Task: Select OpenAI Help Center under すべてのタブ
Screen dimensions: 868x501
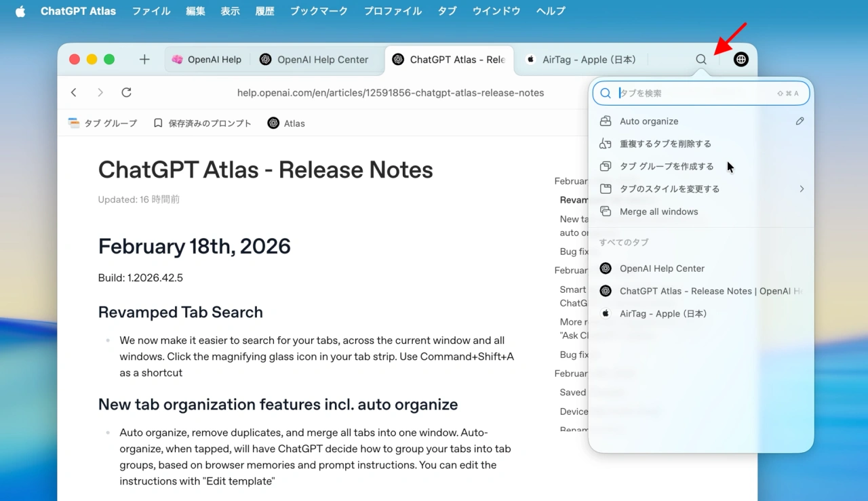Action: click(661, 268)
